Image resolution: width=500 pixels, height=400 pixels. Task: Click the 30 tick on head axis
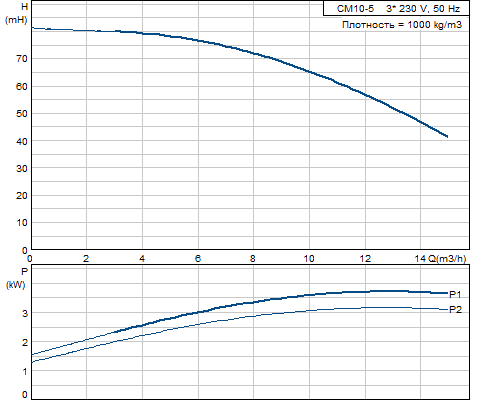tap(22, 169)
